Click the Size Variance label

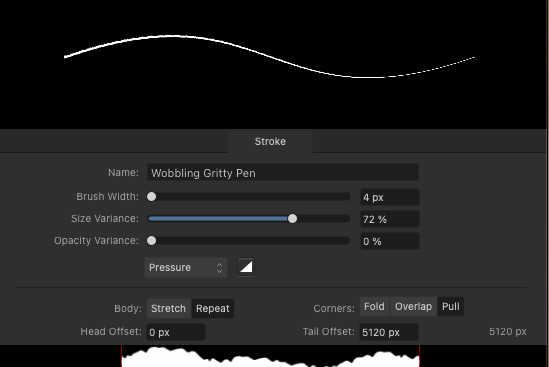105,219
